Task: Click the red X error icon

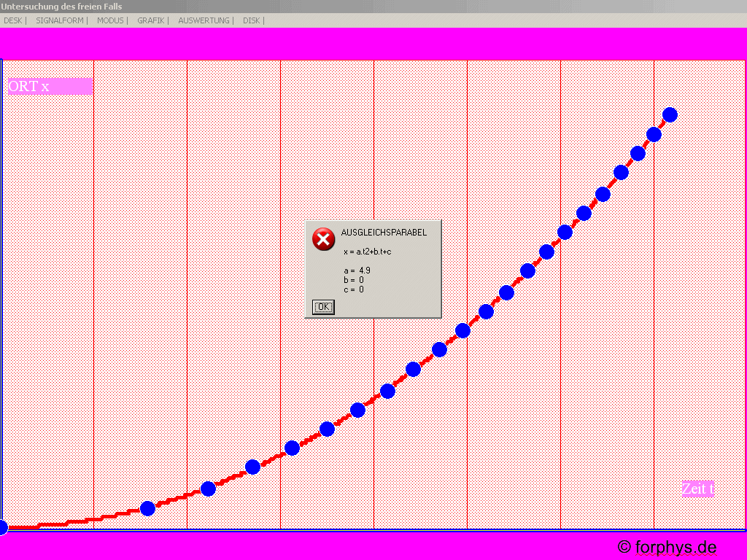Action: [x=323, y=239]
